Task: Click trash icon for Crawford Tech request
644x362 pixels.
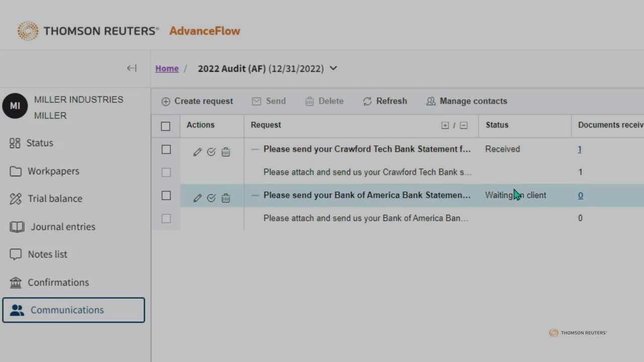Action: (x=226, y=152)
